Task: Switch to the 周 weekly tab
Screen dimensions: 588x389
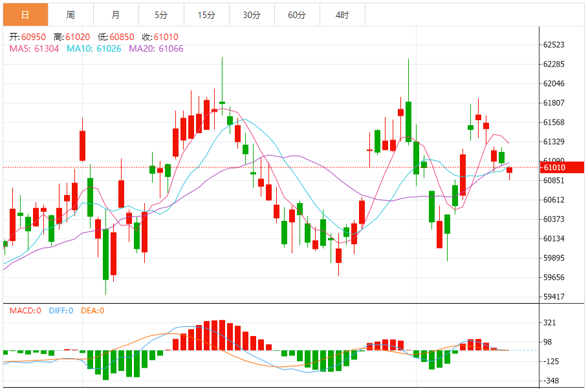Action: tap(71, 15)
